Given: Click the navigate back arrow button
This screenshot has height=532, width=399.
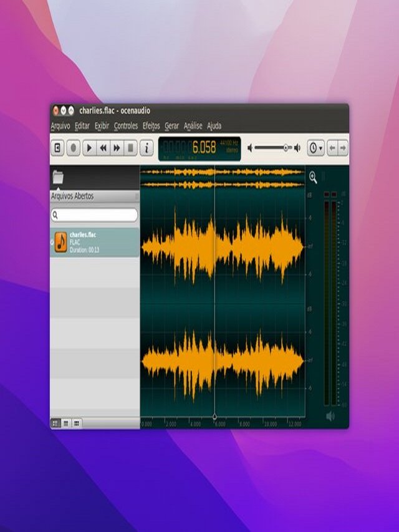Looking at the screenshot, I should (332, 148).
